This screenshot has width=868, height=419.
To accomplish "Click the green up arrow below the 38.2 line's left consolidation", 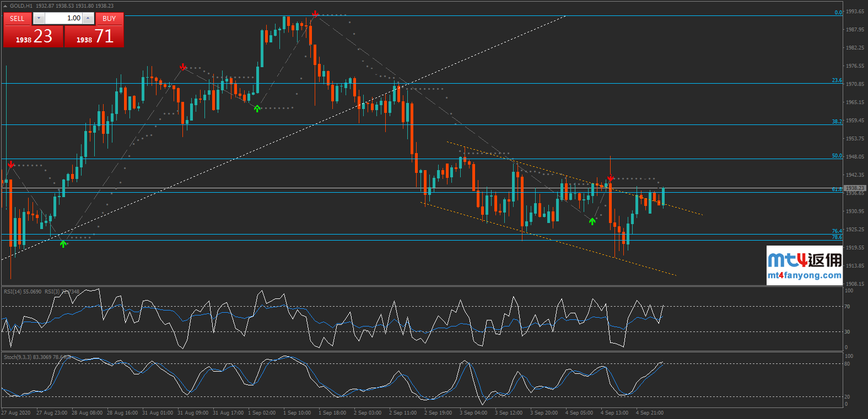I will 257,108.
